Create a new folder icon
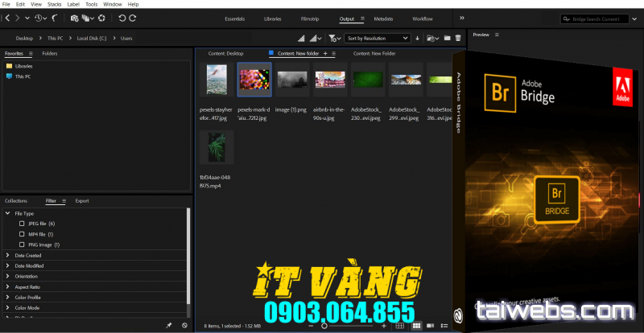The height and width of the screenshot is (333, 644). (448, 38)
